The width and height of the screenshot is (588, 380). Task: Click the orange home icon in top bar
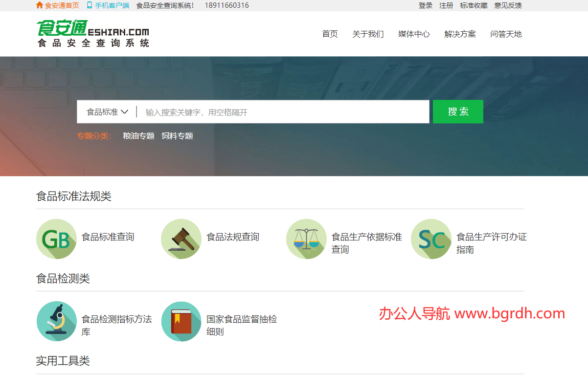pyautogui.click(x=40, y=5)
